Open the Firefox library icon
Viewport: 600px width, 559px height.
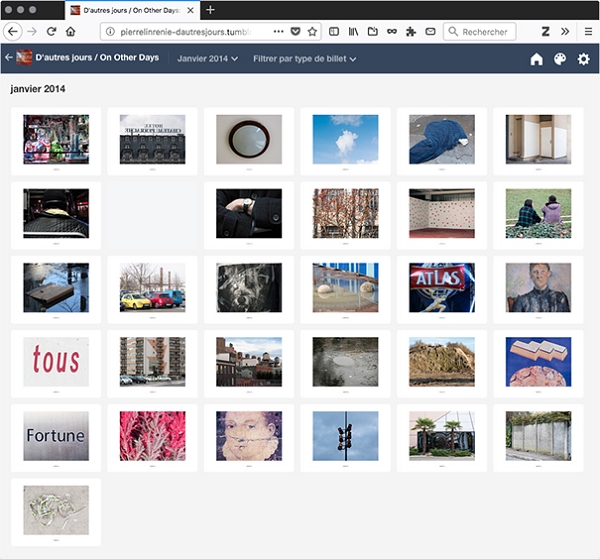(353, 31)
